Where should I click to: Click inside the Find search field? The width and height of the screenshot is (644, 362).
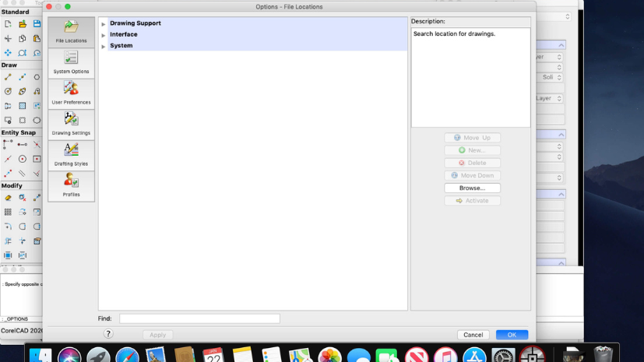199,318
